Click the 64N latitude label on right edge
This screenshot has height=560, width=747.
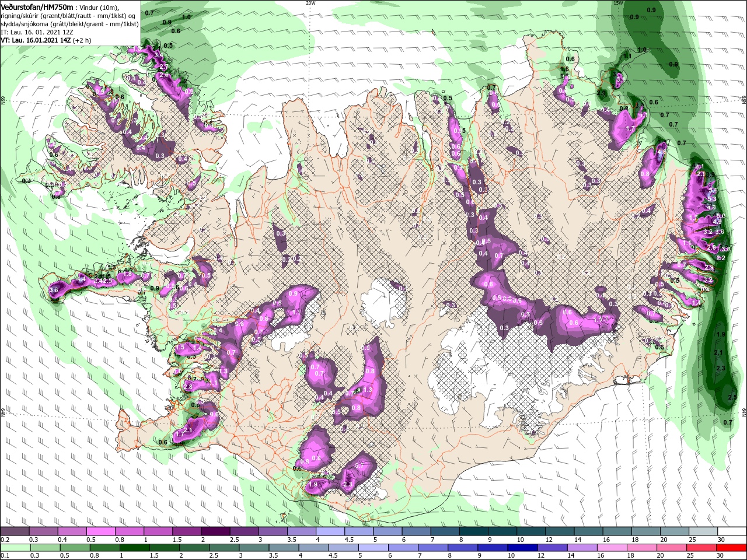[744, 411]
